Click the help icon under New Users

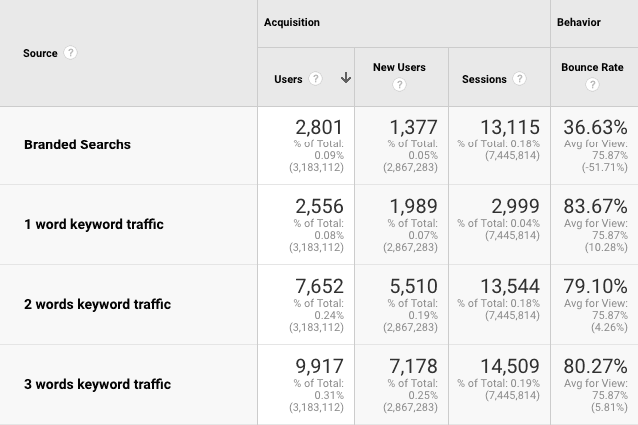pyautogui.click(x=399, y=85)
